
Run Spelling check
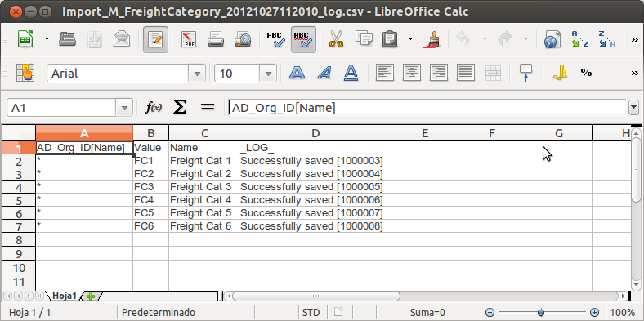pos(276,39)
